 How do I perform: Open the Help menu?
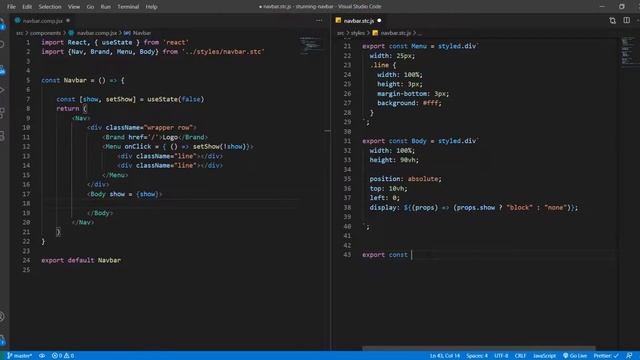coord(151,7)
